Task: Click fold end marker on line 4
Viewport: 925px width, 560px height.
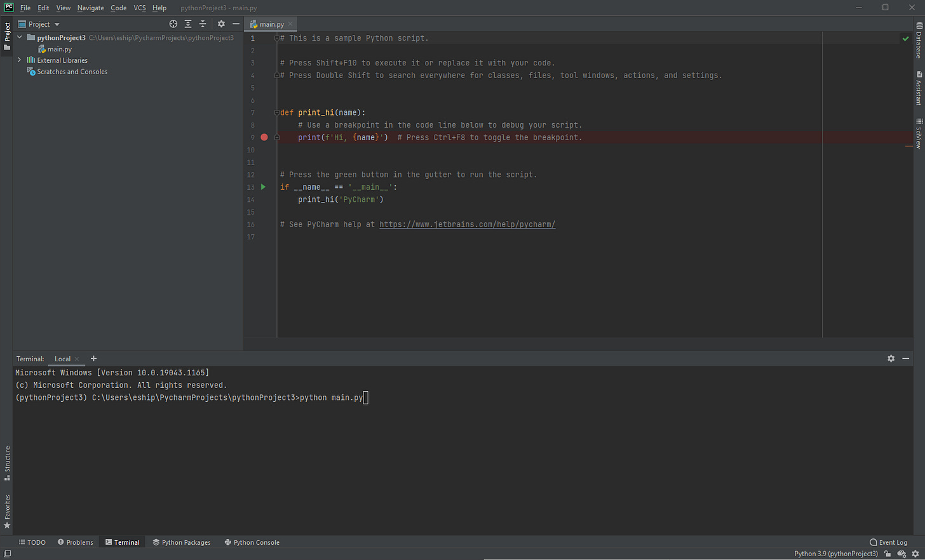Action: tap(277, 75)
